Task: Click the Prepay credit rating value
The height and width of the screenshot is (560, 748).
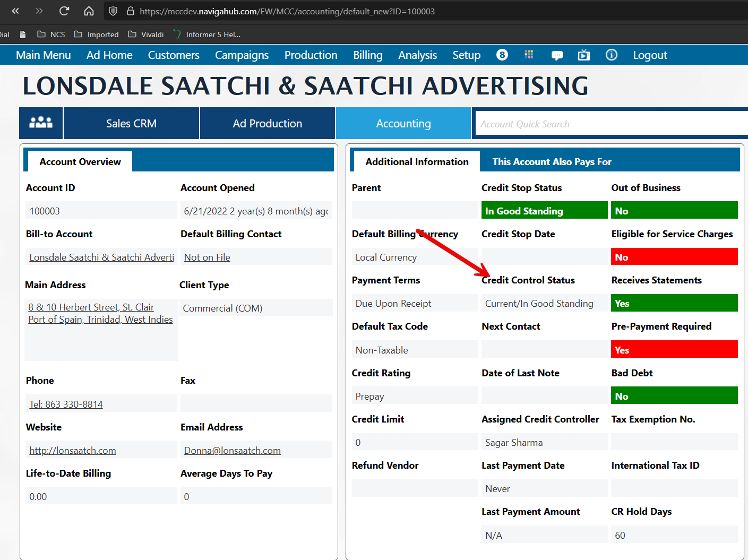Action: click(415, 396)
